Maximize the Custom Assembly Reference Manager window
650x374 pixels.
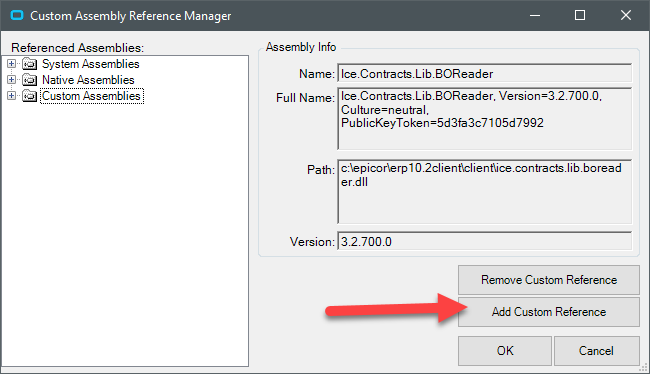click(x=580, y=15)
